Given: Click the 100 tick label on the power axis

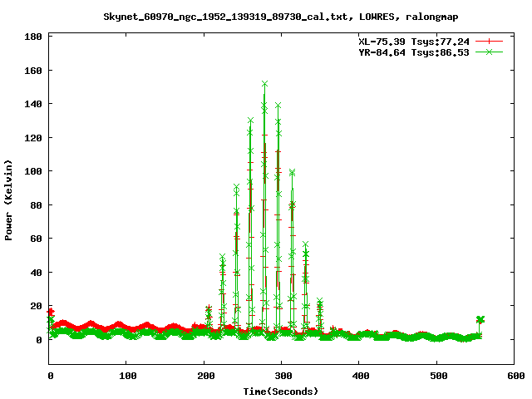Looking at the screenshot, I should (x=34, y=171).
